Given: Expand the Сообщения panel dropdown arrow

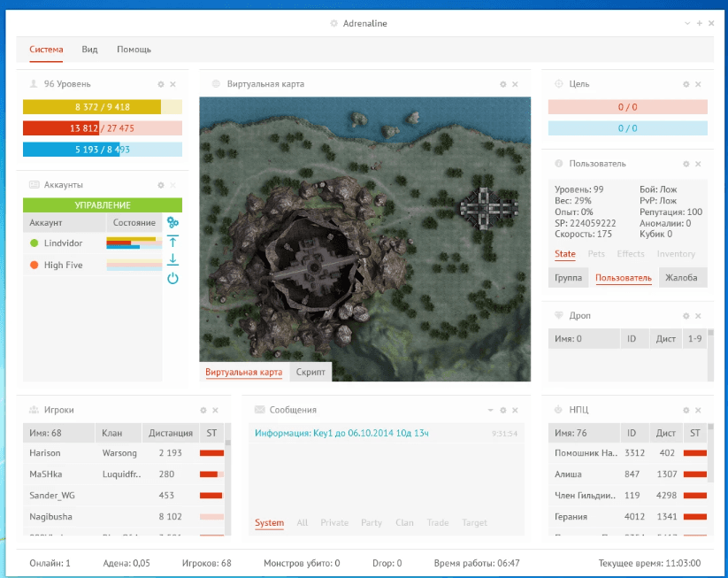Looking at the screenshot, I should (490, 411).
